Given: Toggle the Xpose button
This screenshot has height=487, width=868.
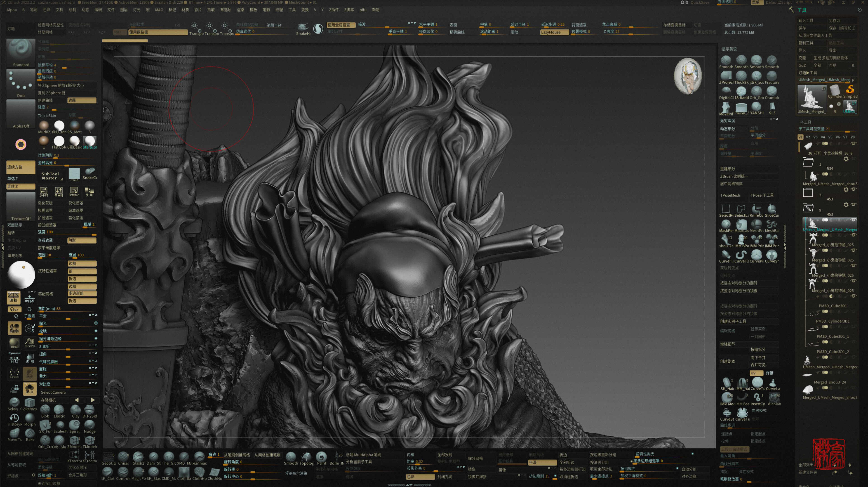Looking at the screenshot, I should [x=14, y=373].
